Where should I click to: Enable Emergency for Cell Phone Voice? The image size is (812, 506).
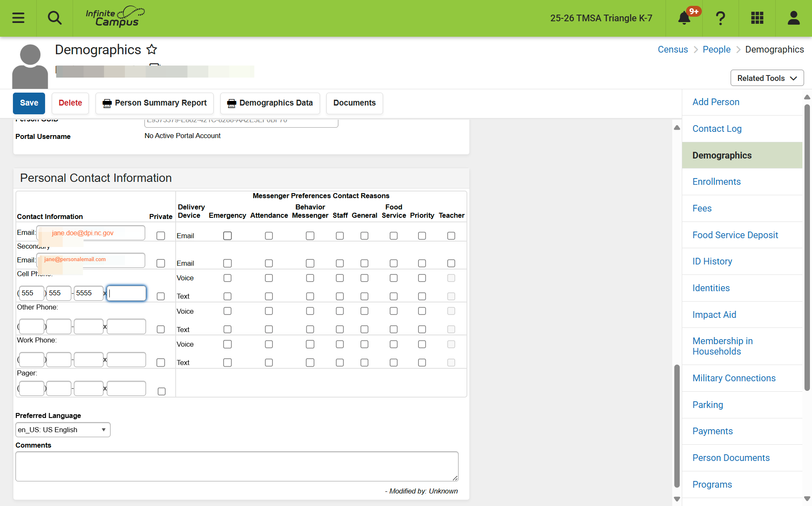(x=227, y=278)
